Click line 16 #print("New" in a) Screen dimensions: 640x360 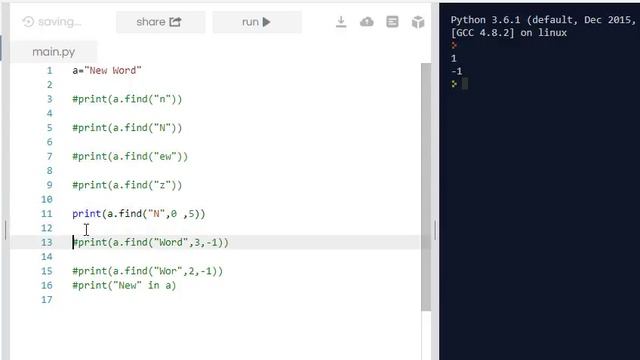pyautogui.click(x=124, y=285)
